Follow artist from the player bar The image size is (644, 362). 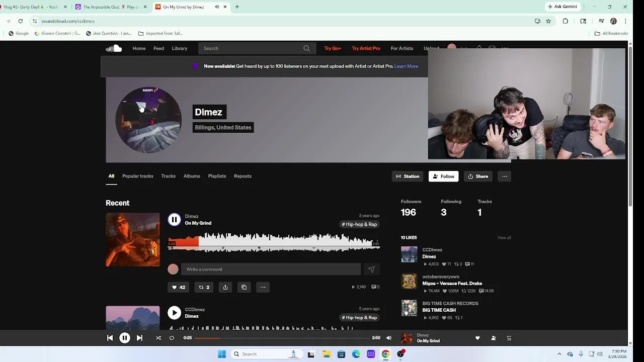point(494,338)
